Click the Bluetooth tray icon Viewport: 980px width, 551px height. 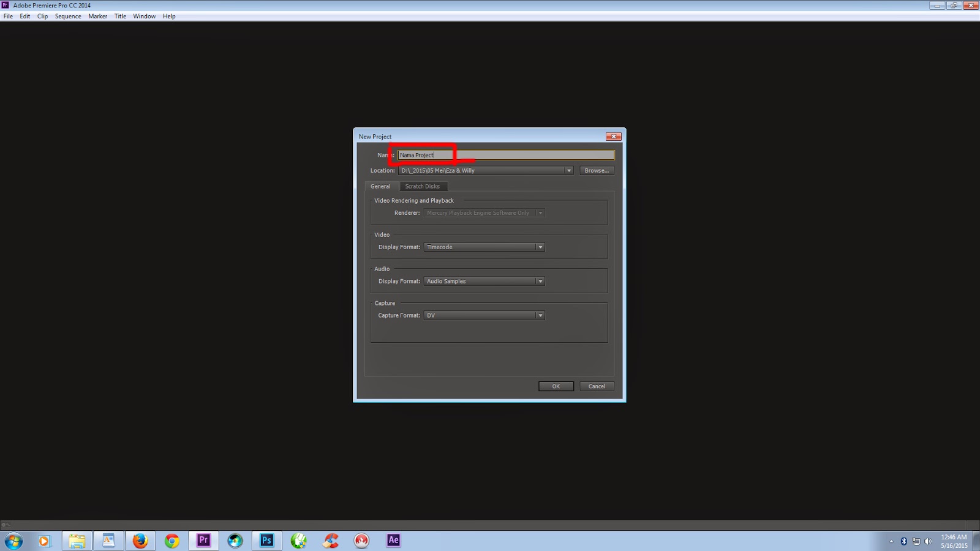click(x=903, y=541)
